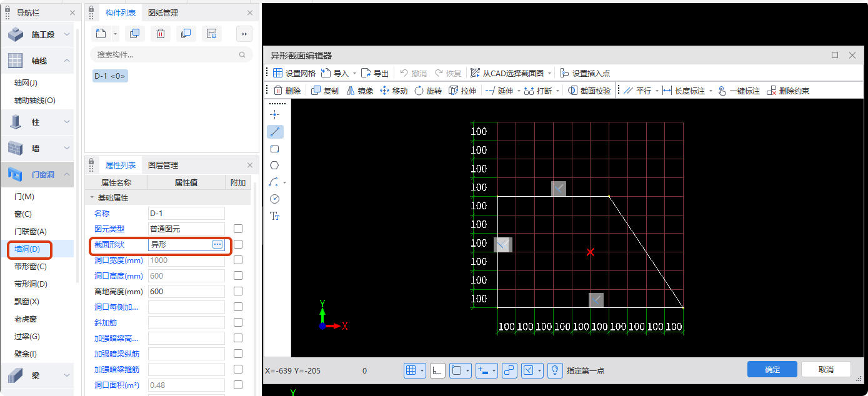Click 设置网格 grid settings tool
Viewport: 868px width, 396px height.
click(294, 73)
